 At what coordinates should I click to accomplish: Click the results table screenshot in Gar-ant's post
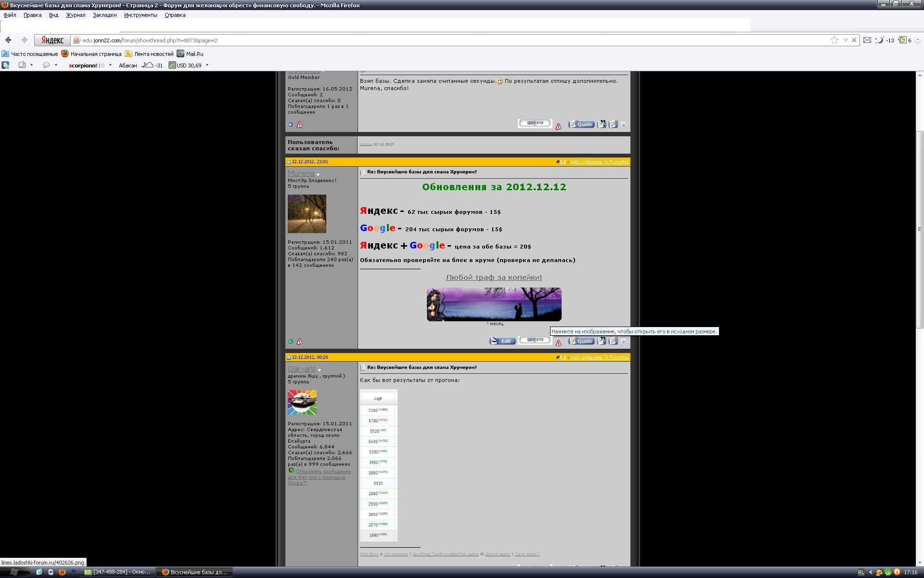pyautogui.click(x=378, y=465)
